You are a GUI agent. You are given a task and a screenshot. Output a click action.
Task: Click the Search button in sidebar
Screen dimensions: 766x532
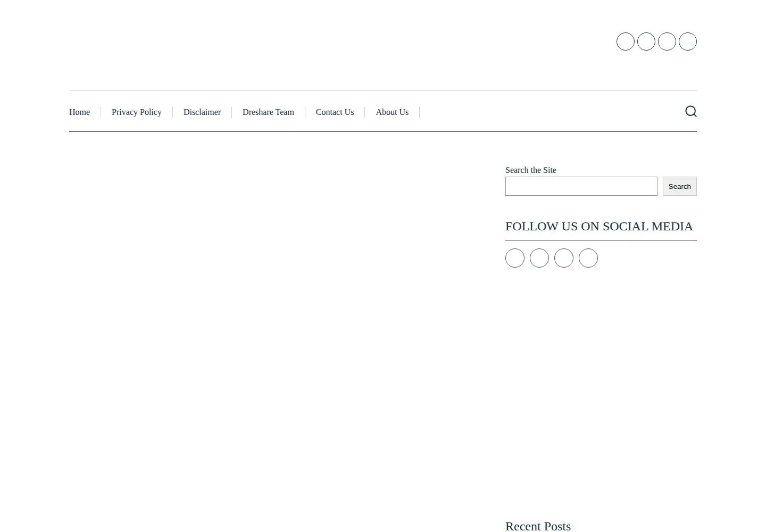(680, 186)
